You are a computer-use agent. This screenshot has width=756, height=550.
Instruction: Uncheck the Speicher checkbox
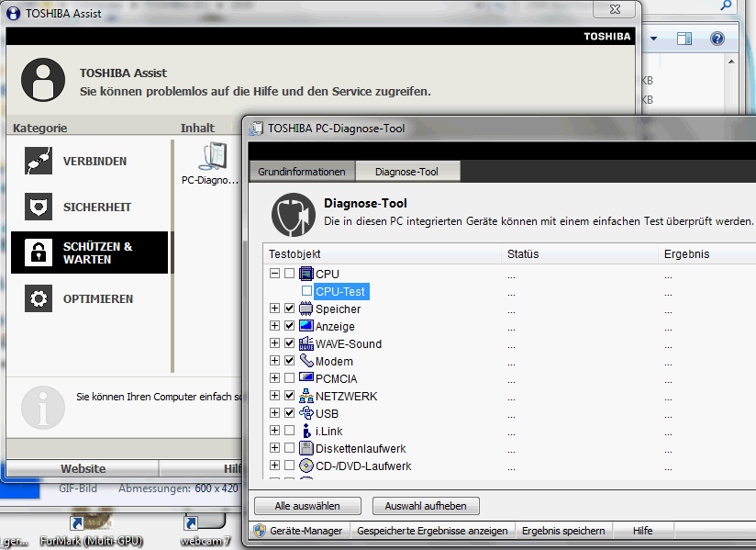point(289,309)
